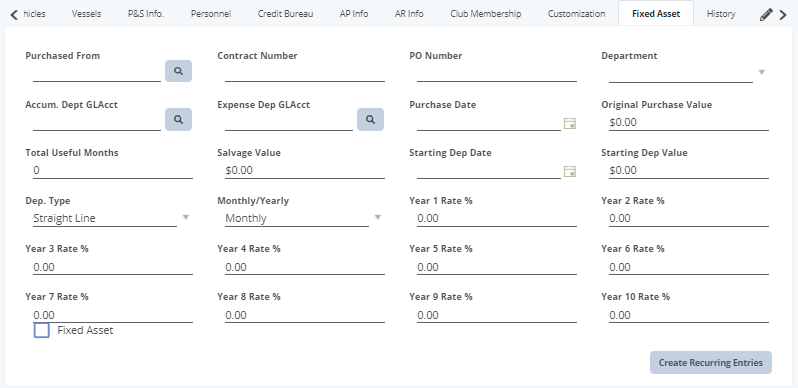Focus the Contract Number field
This screenshot has height=388, width=798.
tap(305, 74)
